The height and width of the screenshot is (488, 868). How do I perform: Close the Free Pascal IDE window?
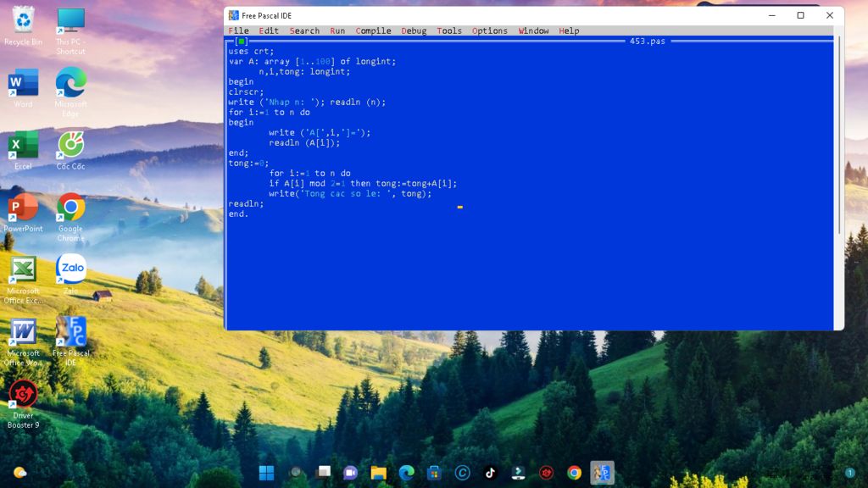point(829,15)
